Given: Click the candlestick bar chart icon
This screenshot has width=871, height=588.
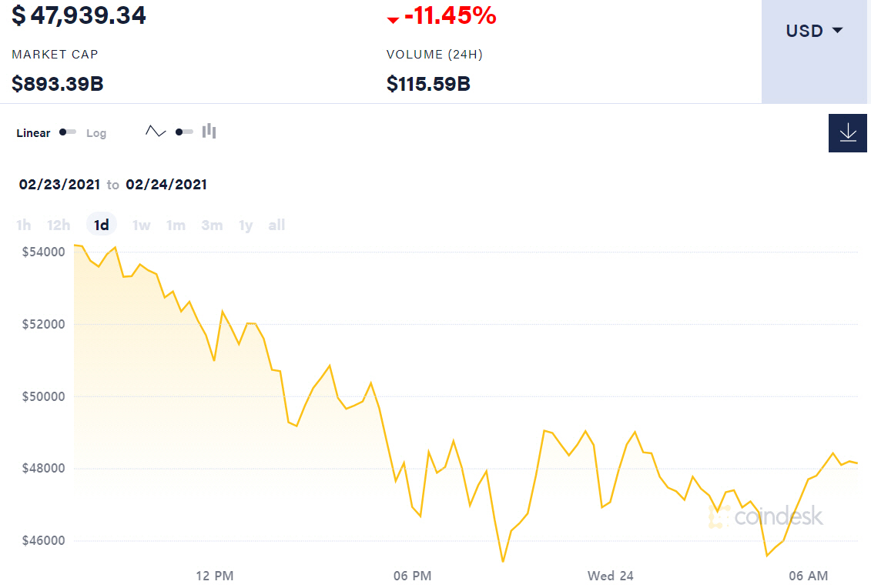Looking at the screenshot, I should [209, 132].
